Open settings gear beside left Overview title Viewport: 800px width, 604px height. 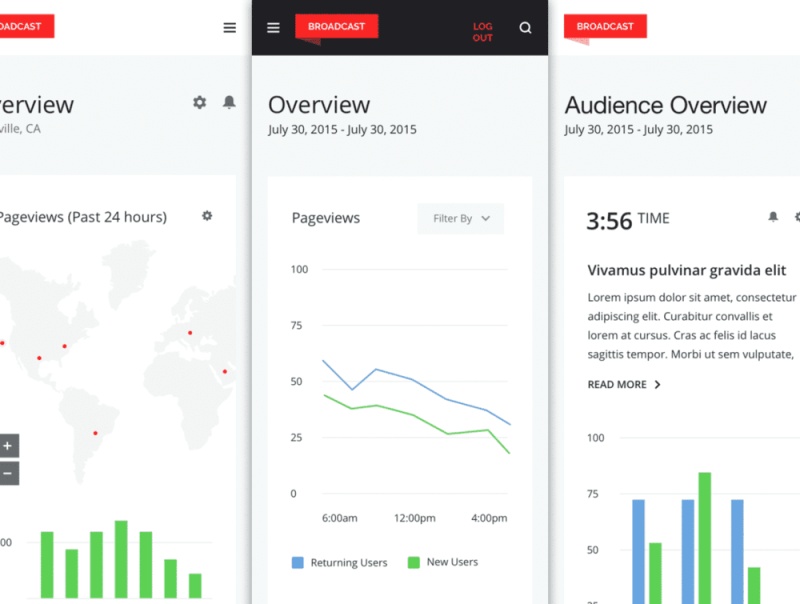pyautogui.click(x=200, y=102)
